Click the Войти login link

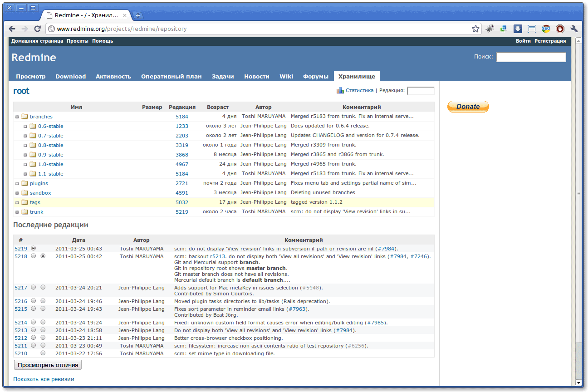pos(523,41)
